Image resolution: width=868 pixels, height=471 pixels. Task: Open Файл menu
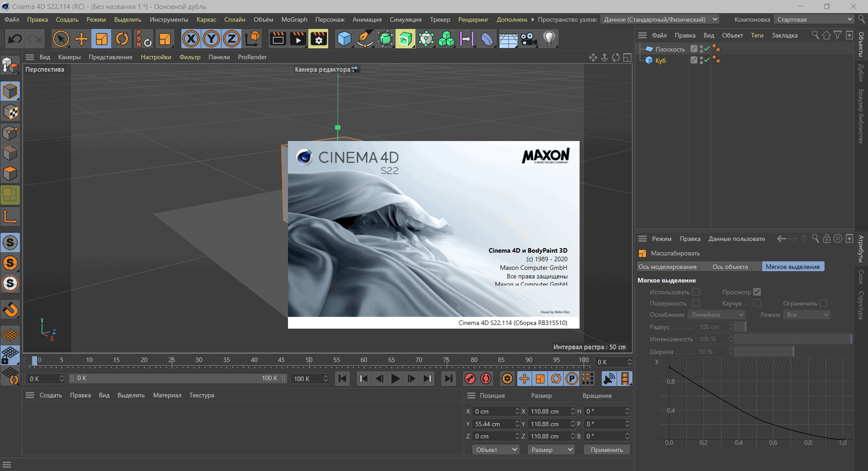point(12,19)
